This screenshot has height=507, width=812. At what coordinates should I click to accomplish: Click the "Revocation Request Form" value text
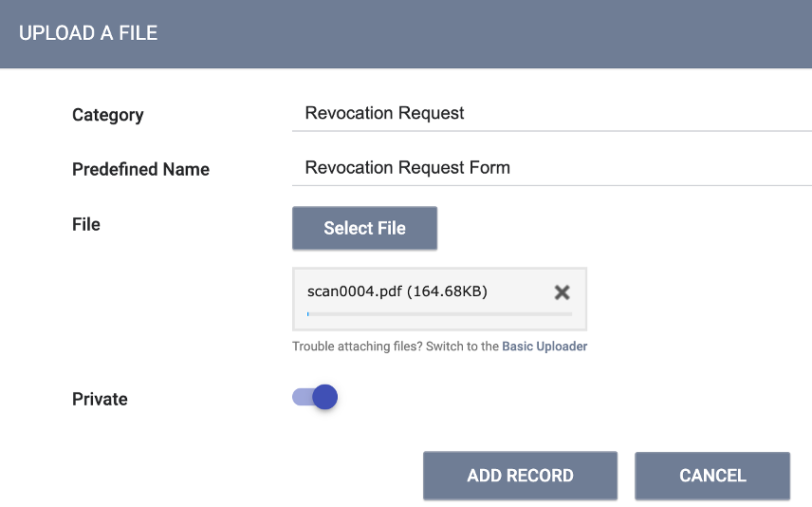coord(407,168)
